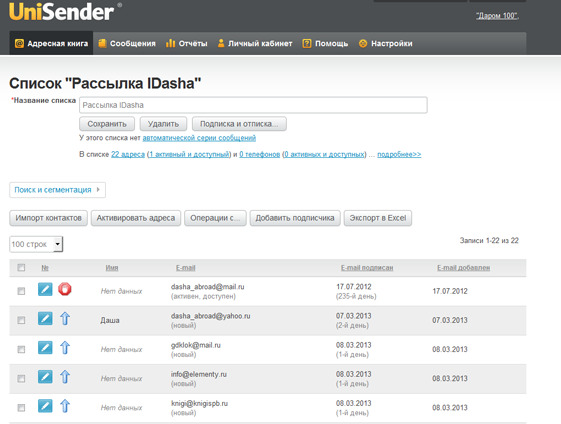Check the box for info@elementy.ru row

(21, 378)
